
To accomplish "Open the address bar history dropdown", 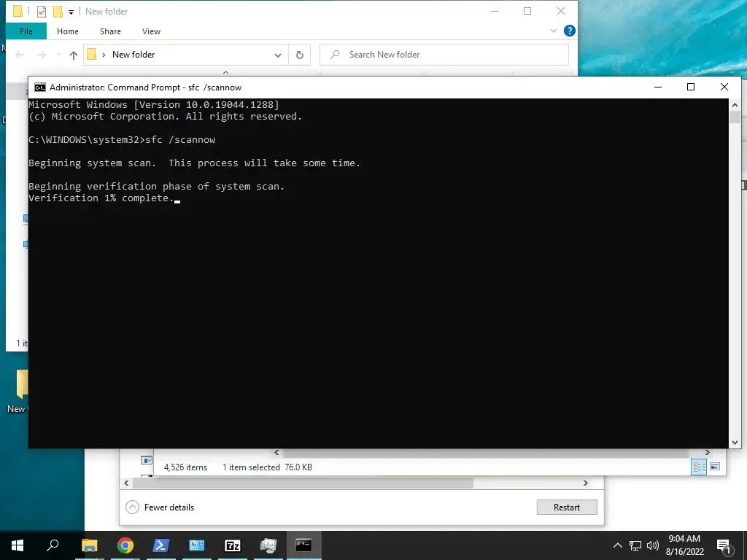I will coord(278,55).
